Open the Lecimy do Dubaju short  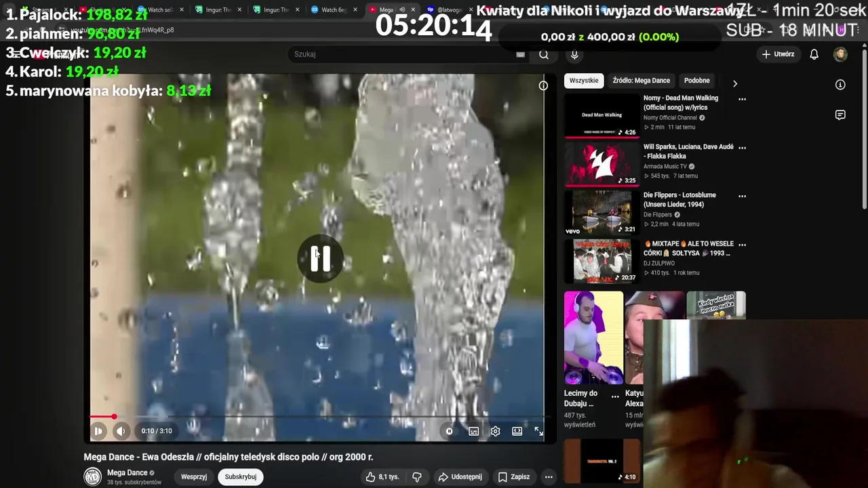point(593,338)
